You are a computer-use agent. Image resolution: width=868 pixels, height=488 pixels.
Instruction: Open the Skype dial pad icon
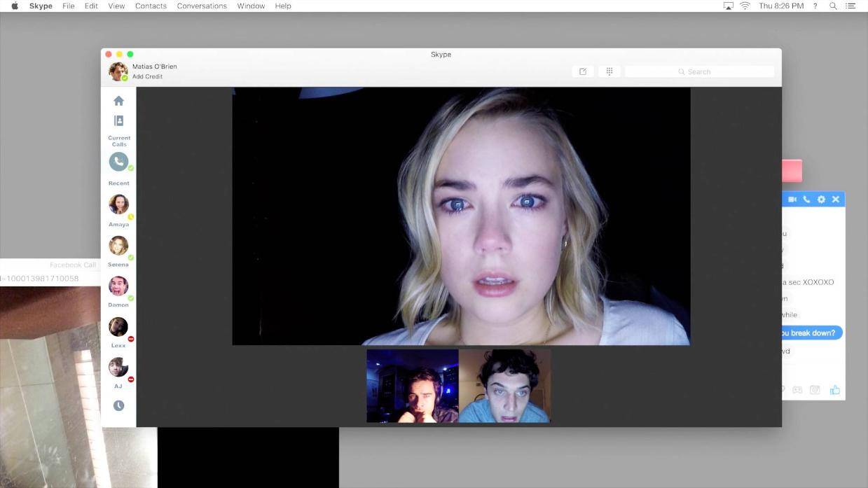[x=609, y=71]
